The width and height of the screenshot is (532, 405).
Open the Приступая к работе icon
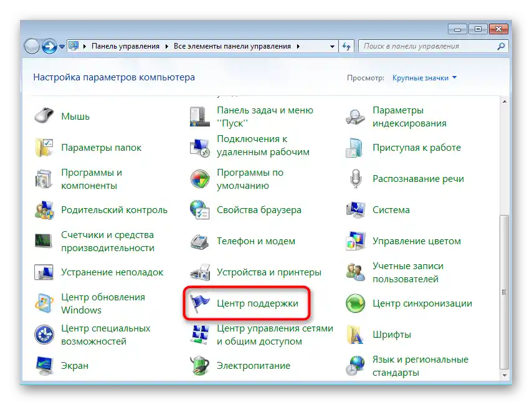355,147
